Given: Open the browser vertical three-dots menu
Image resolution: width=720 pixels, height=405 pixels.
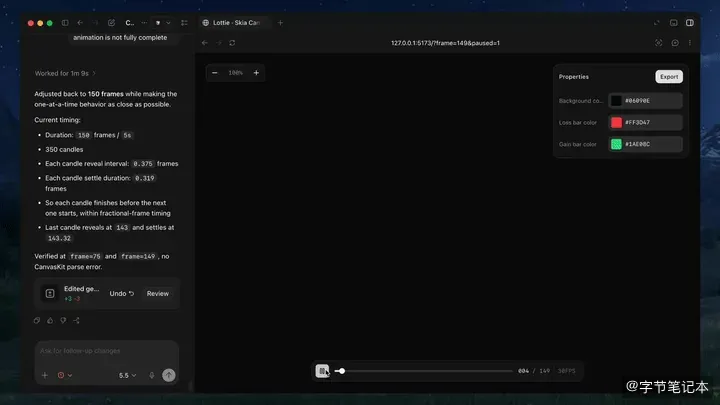Looking at the screenshot, I should tap(690, 43).
